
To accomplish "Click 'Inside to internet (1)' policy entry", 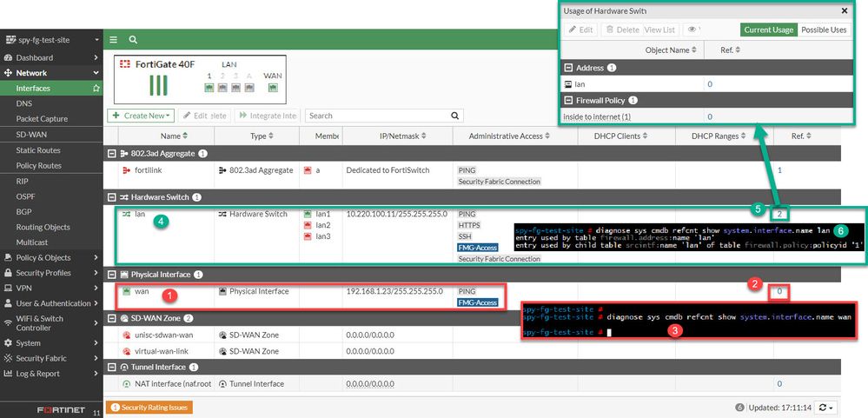I will (x=597, y=116).
